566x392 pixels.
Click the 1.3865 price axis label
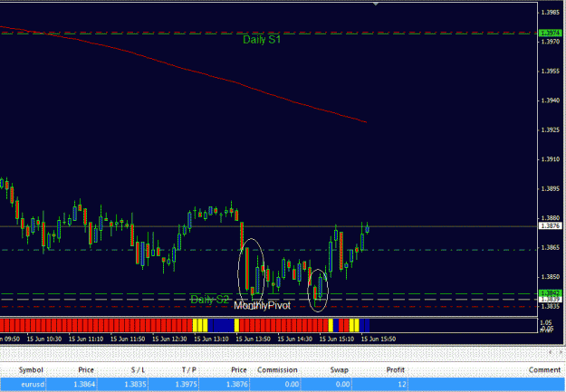(x=551, y=248)
